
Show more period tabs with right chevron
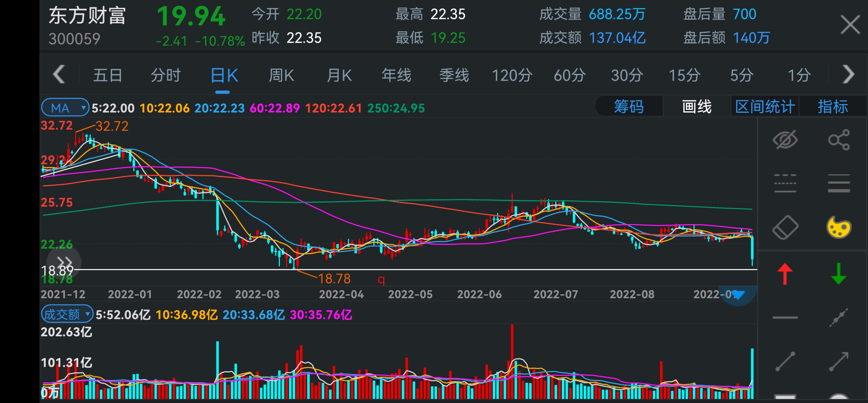(x=848, y=74)
